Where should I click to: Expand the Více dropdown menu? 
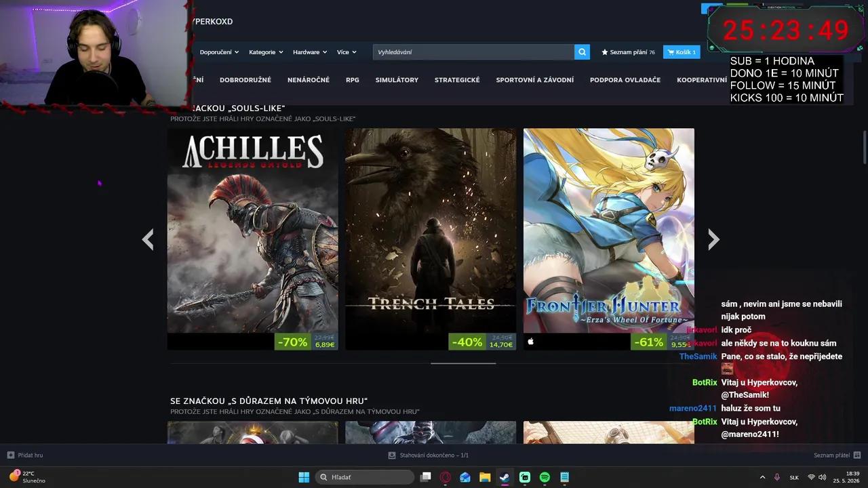pos(347,52)
